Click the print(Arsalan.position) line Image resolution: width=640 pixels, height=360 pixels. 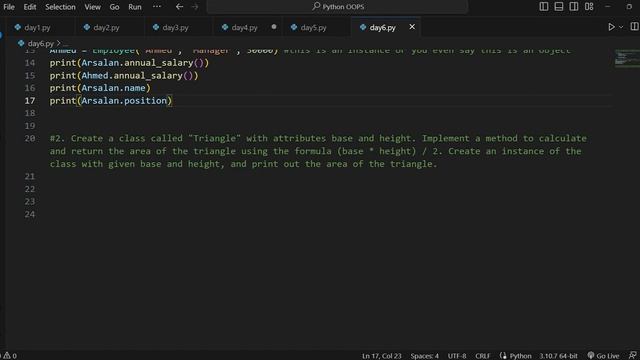tap(111, 101)
